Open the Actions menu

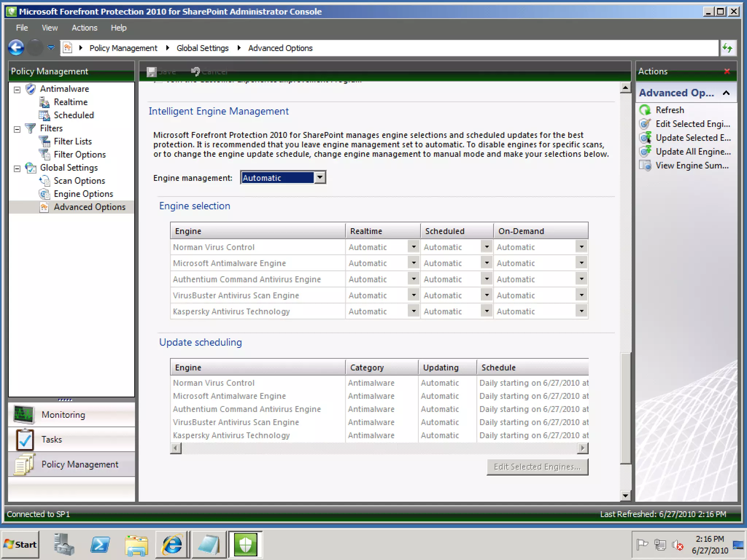point(84,28)
